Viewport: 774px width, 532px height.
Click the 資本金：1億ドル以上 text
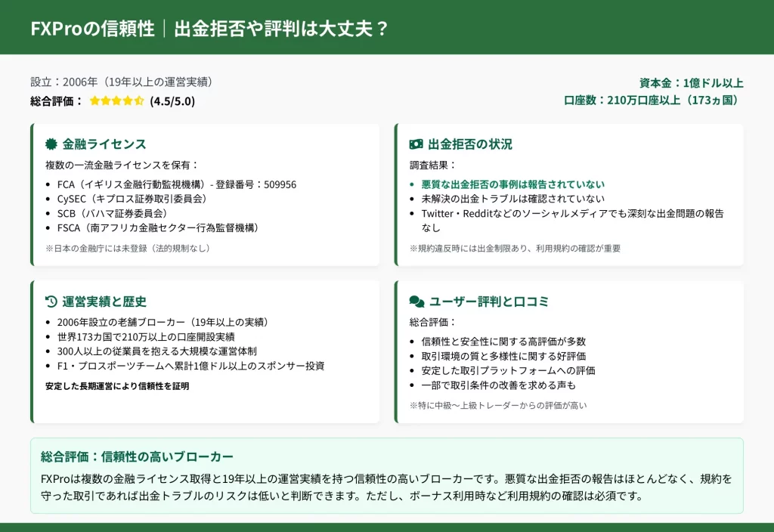[x=691, y=83]
